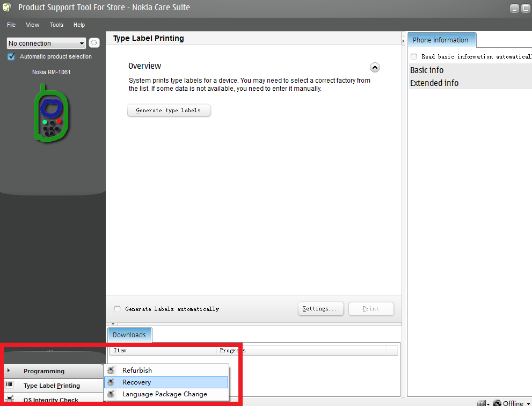Click the Print button
This screenshot has width=532, height=406.
(x=370, y=309)
